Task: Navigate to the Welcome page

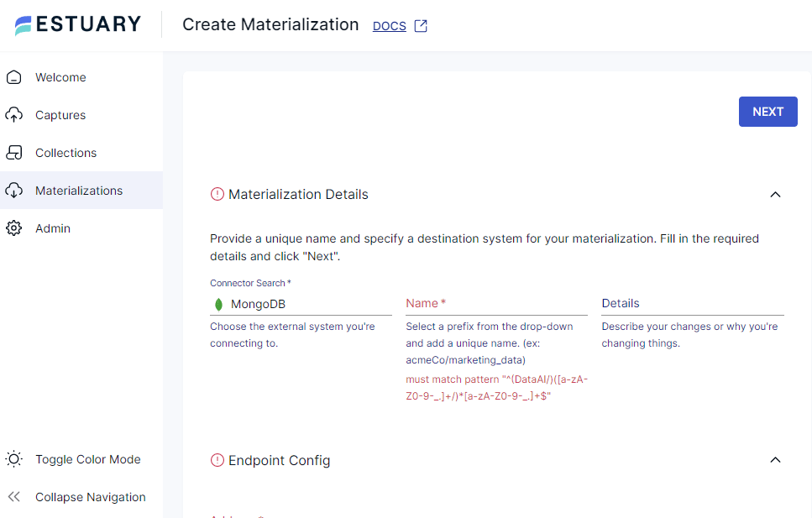Action: (x=60, y=77)
